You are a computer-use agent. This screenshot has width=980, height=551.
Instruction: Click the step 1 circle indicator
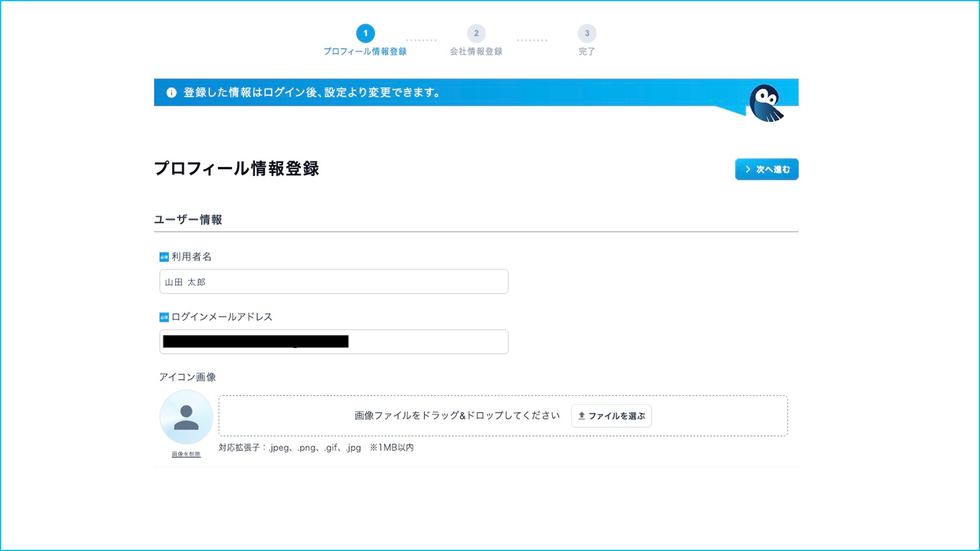(366, 33)
